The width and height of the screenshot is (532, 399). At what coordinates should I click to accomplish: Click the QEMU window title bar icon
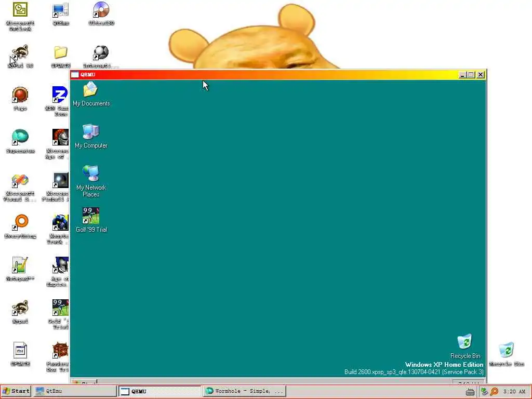75,75
